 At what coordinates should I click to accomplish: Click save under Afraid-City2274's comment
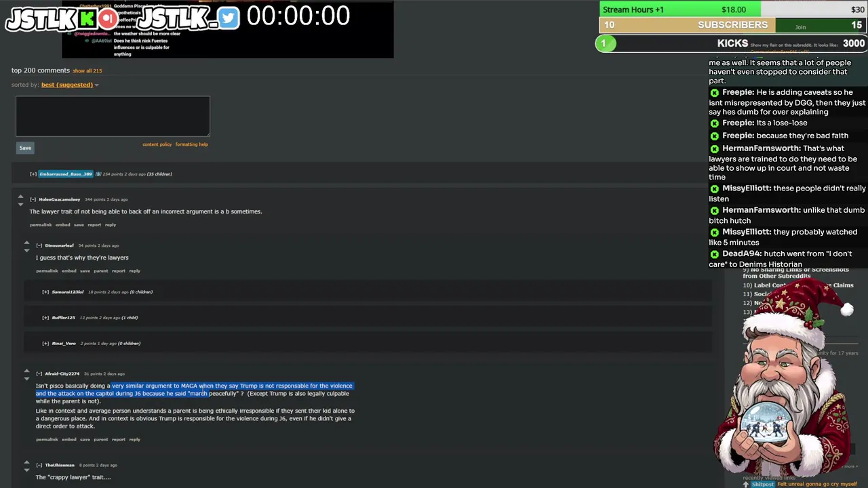(85, 440)
